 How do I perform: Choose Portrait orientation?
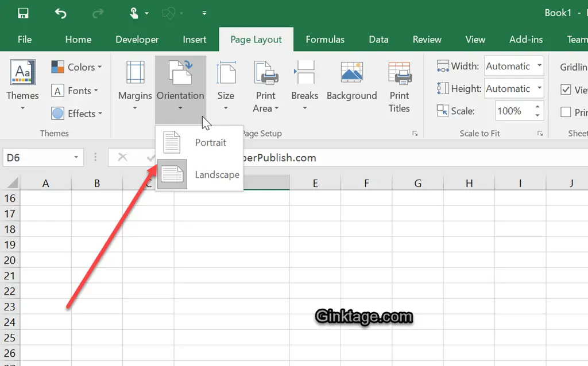(x=199, y=142)
